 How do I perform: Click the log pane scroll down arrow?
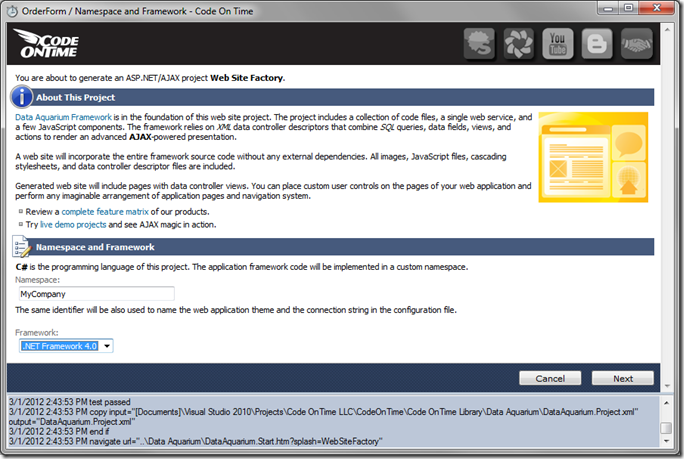(666, 441)
